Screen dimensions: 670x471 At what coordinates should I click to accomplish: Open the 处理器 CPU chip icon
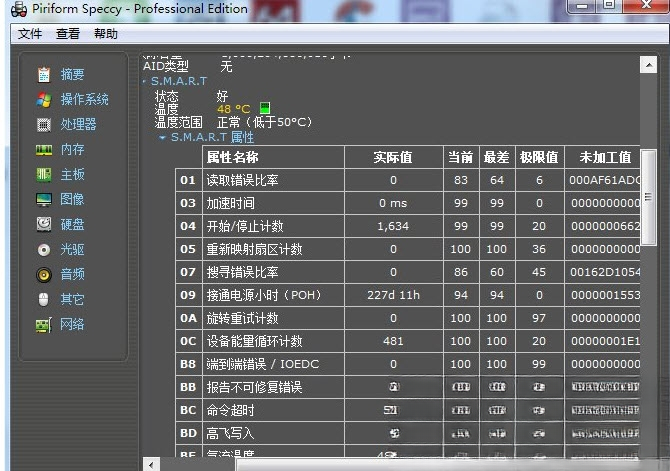pyautogui.click(x=44, y=124)
